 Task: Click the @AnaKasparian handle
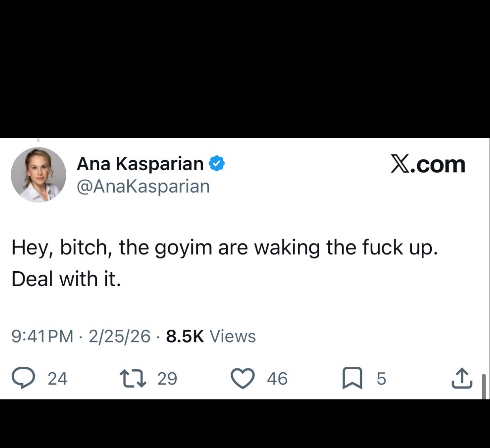pos(143,186)
